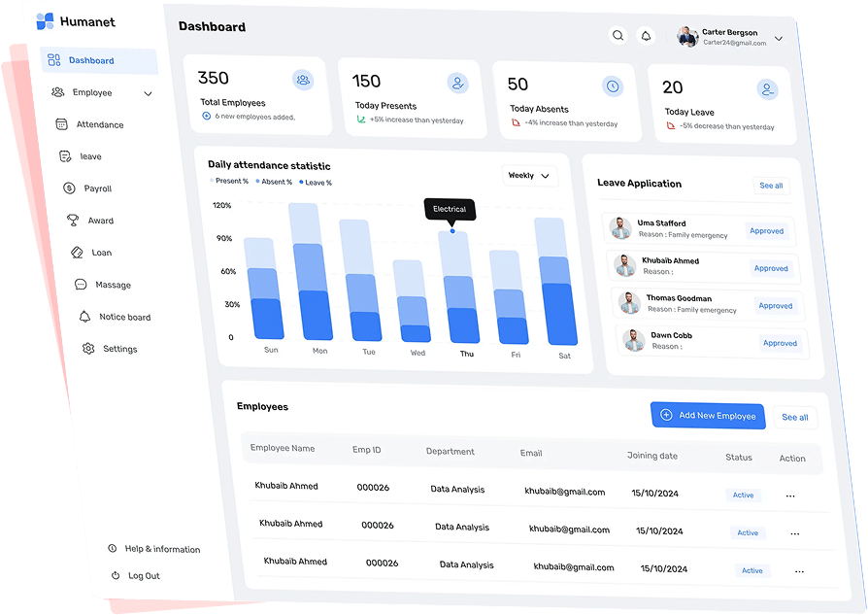The width and height of the screenshot is (868, 615).
Task: Open action menu for first employee row
Action: click(x=790, y=496)
